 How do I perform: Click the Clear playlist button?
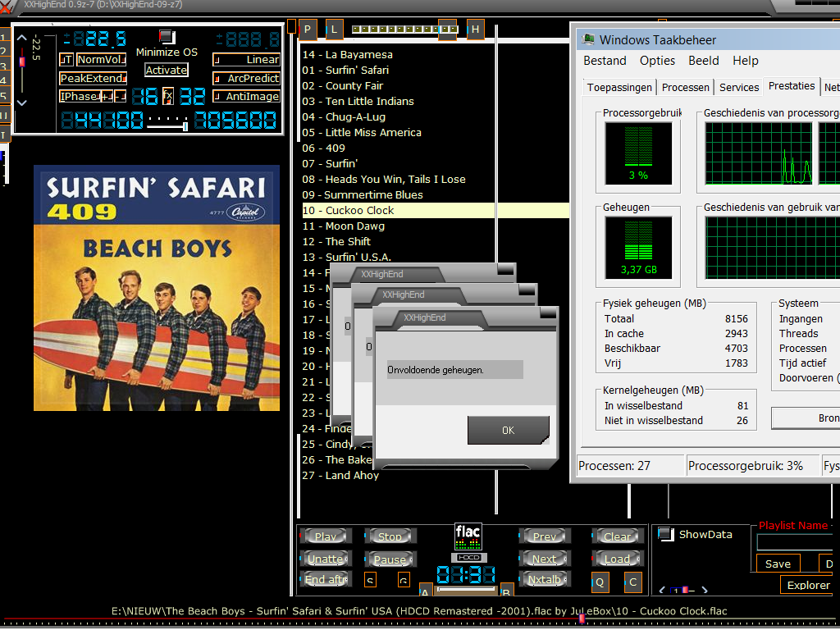click(617, 536)
